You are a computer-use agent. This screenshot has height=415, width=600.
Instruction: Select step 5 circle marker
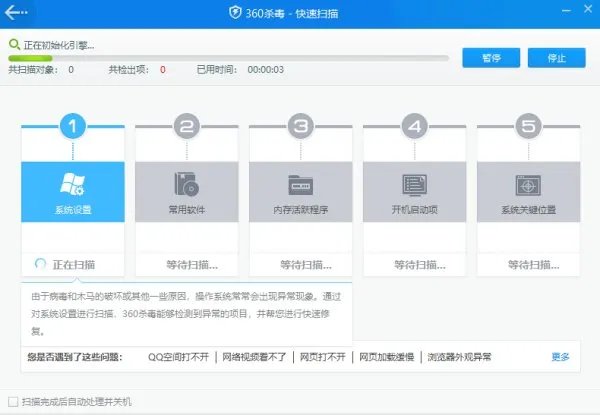(x=528, y=126)
